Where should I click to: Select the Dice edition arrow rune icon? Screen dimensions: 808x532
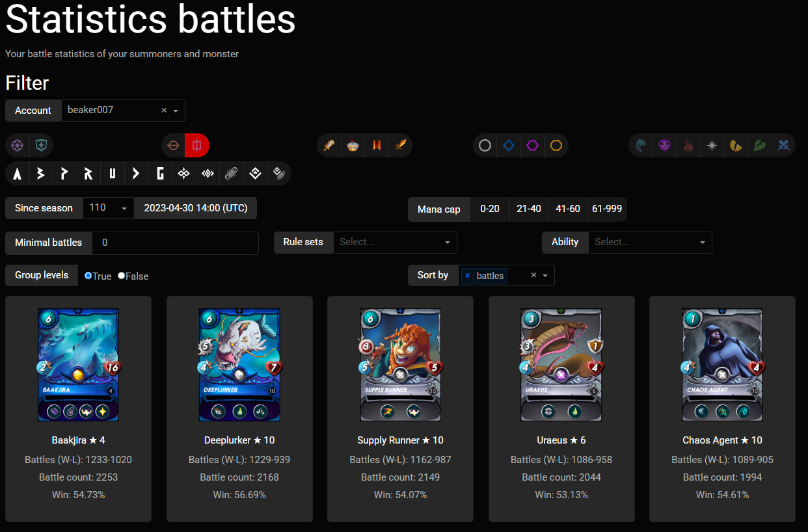click(136, 174)
